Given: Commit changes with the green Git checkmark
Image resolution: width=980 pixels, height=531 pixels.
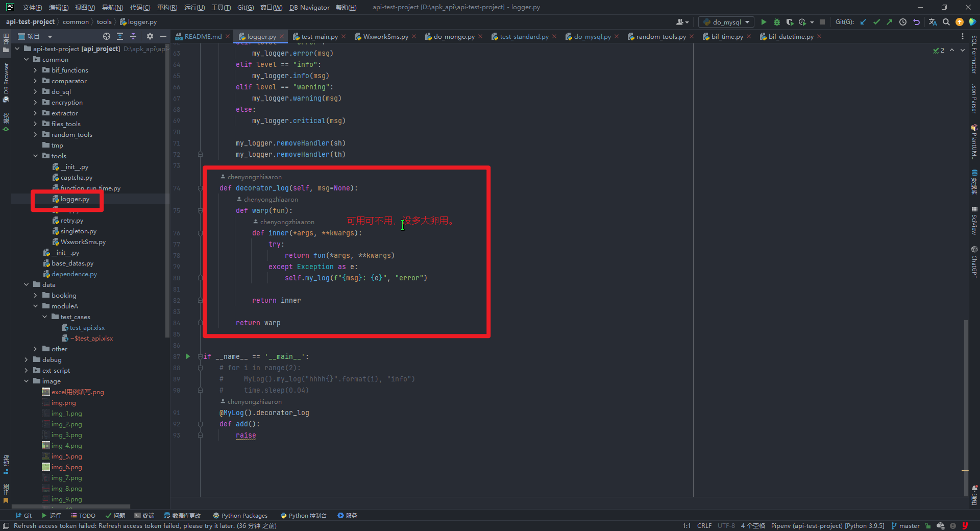Looking at the screenshot, I should (x=876, y=22).
